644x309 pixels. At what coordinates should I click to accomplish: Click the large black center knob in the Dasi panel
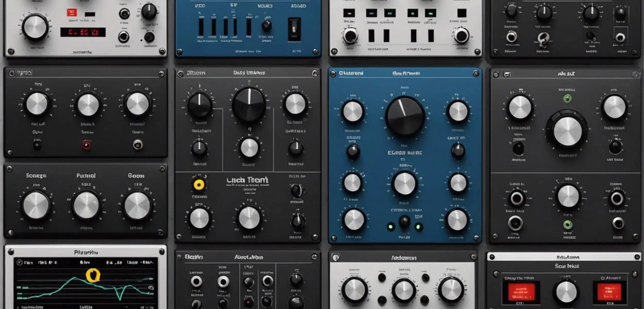coord(249,104)
